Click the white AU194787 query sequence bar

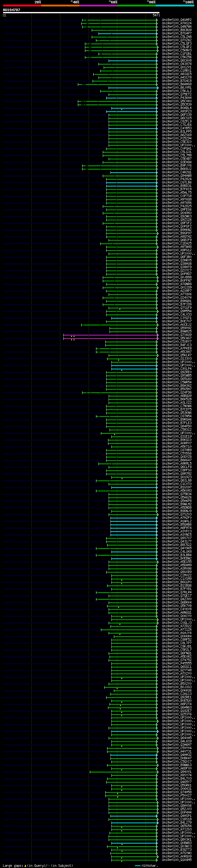click(81, 12)
